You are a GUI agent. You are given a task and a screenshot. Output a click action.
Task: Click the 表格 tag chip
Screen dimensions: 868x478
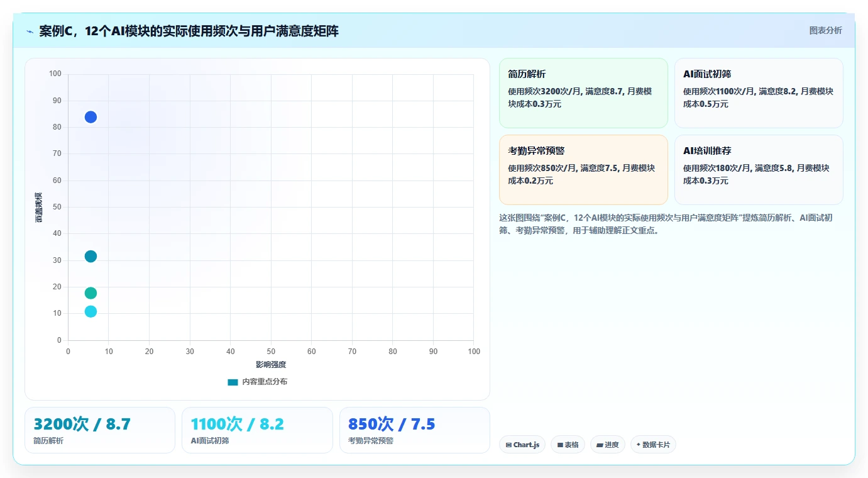coord(568,445)
